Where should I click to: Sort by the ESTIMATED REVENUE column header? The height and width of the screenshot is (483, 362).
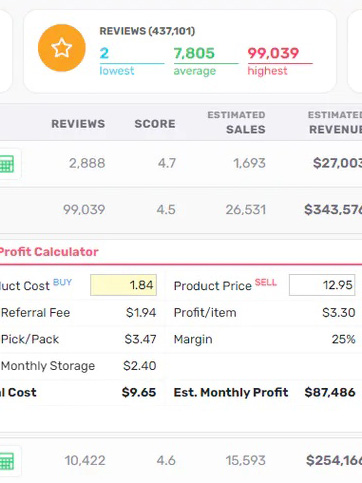(335, 122)
